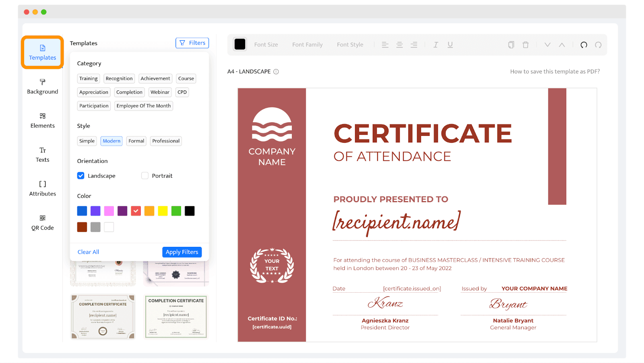Viewport: 644px width, 363px height.
Task: Select the Recognition category tag
Action: point(119,78)
